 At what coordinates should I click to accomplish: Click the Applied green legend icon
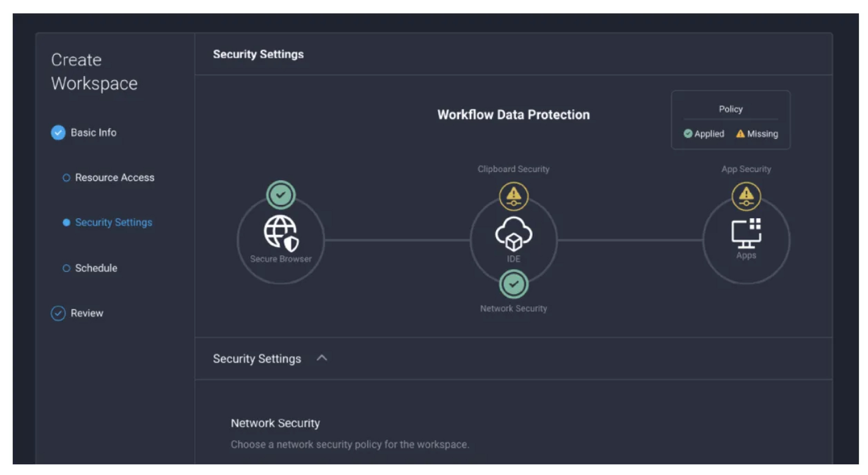coord(688,134)
